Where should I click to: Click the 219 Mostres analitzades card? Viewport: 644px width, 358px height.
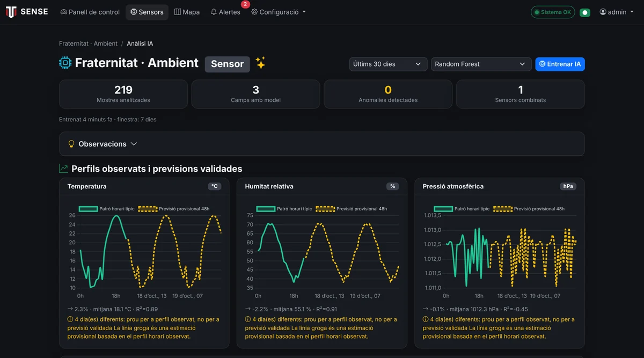[x=123, y=94]
